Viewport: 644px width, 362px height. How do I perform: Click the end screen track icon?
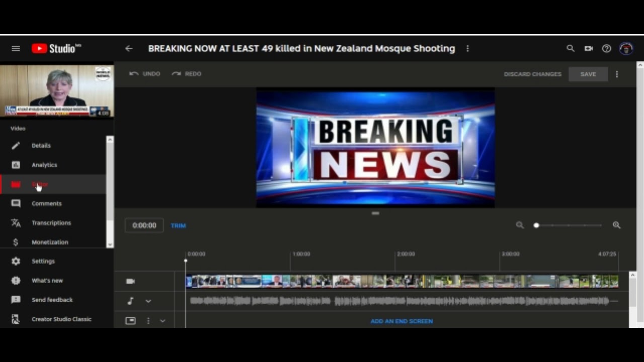[130, 320]
